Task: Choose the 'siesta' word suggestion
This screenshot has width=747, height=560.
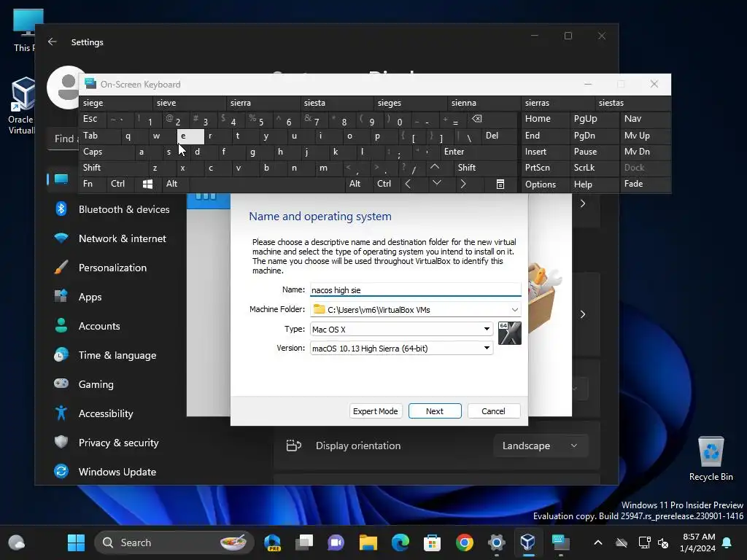Action: tap(336, 103)
